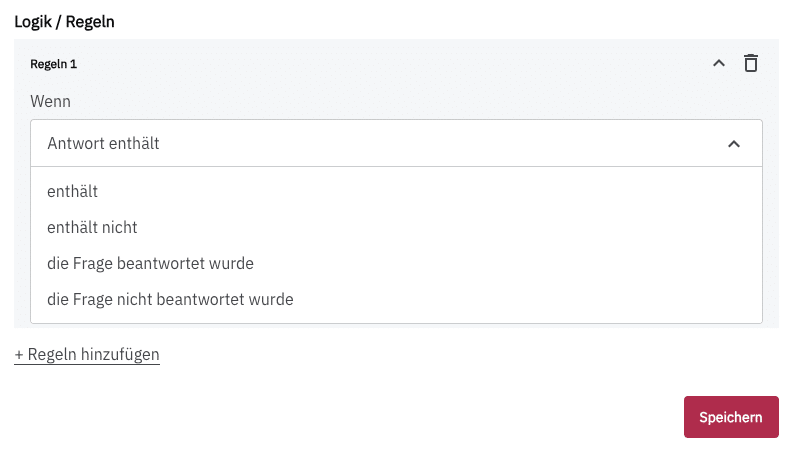Click the word 'Logik' in the heading
This screenshot has width=800, height=475.
33,21
